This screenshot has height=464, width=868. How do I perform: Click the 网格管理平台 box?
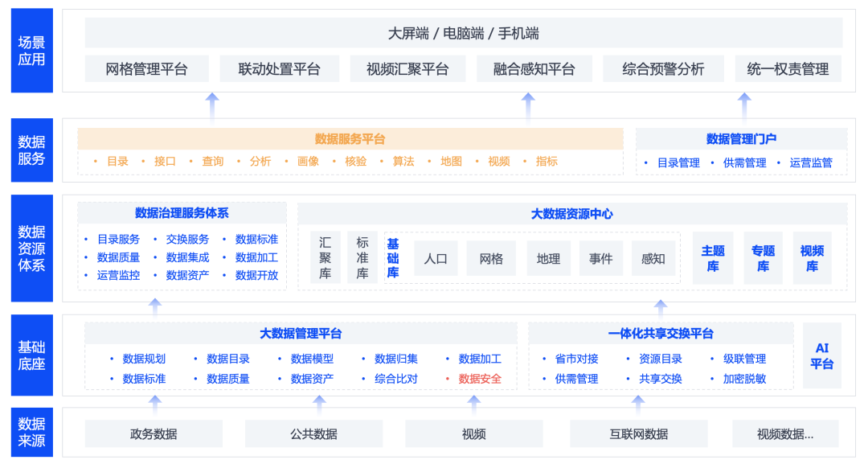point(146,69)
